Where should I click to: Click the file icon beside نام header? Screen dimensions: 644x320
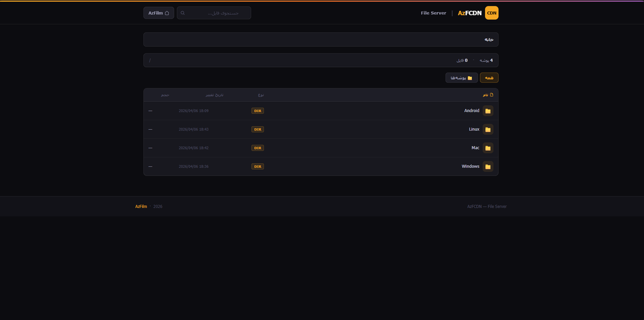(x=492, y=94)
